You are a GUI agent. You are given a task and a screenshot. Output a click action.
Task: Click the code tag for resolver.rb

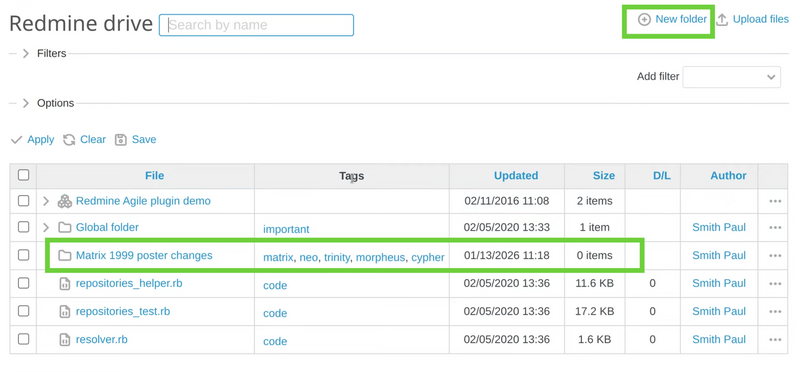275,342
